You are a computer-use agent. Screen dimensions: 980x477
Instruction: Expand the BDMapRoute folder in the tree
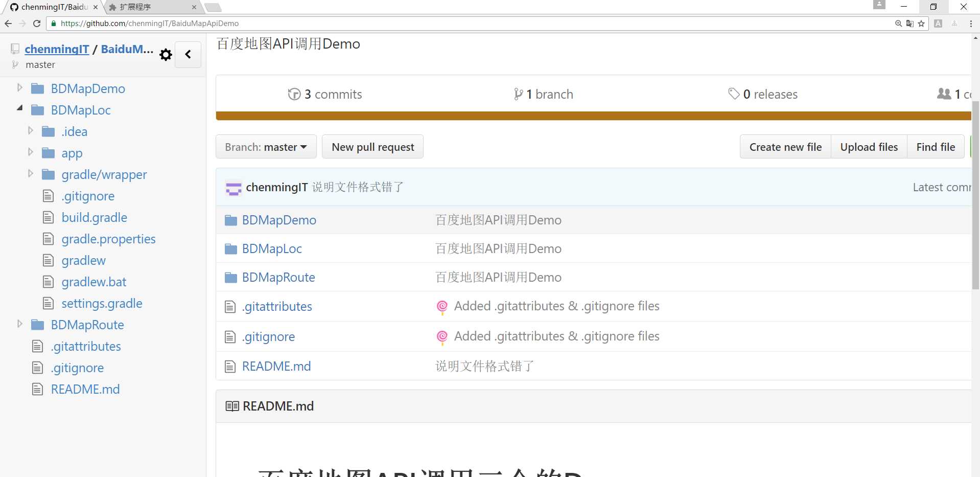click(19, 324)
